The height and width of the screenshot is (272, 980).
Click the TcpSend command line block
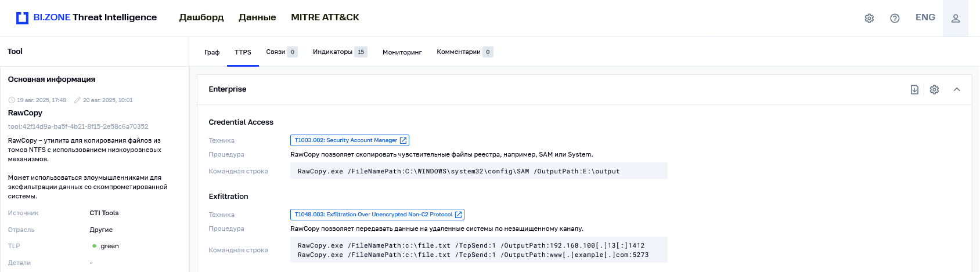coord(479,250)
